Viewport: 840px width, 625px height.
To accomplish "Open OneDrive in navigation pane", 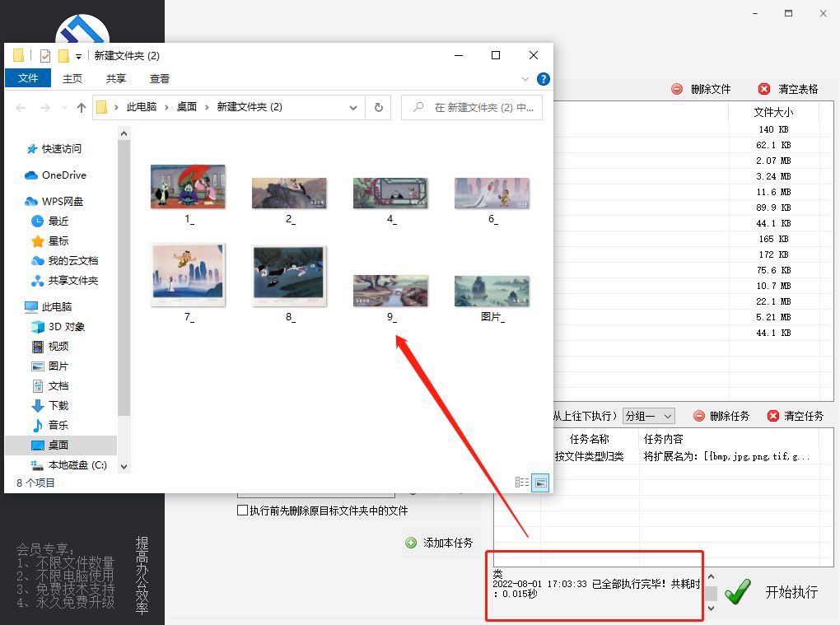I will 63,175.
